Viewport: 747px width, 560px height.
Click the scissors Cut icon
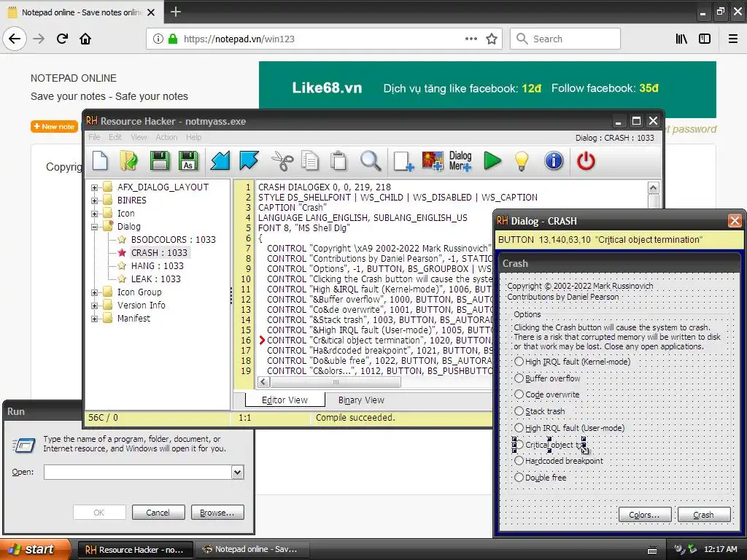282,161
